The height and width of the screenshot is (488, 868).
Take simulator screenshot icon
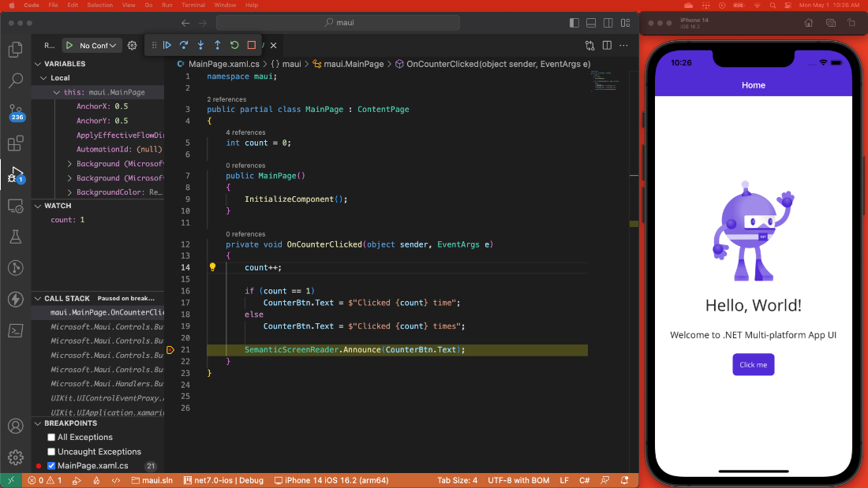coord(831,23)
